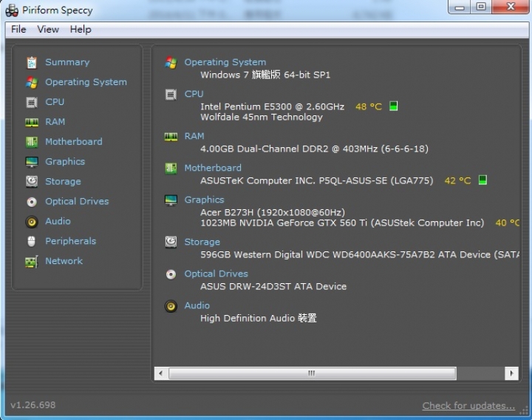This screenshot has height=420, width=532.
Task: Open the Network section from the sidebar
Action: click(x=64, y=261)
